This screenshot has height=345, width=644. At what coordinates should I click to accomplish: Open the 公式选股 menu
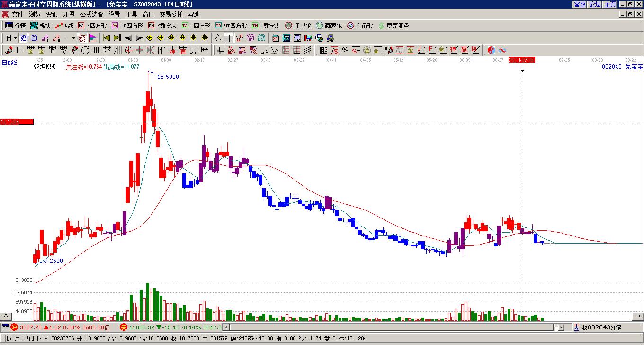click(x=91, y=14)
